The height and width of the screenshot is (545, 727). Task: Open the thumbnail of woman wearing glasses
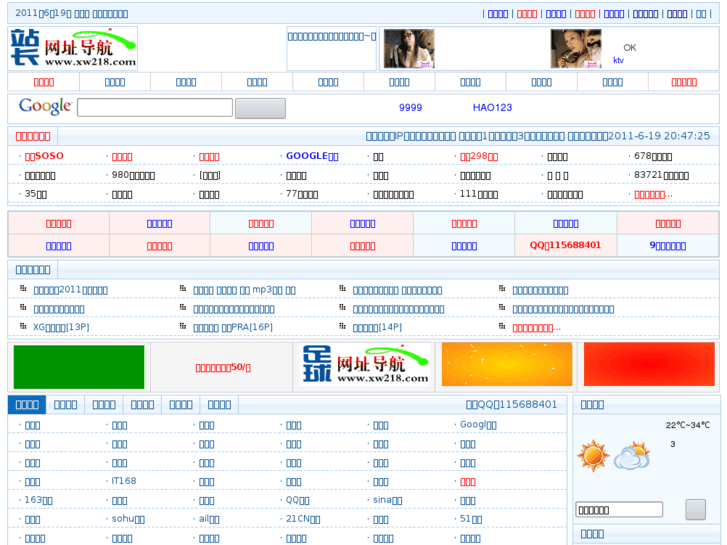[x=409, y=48]
